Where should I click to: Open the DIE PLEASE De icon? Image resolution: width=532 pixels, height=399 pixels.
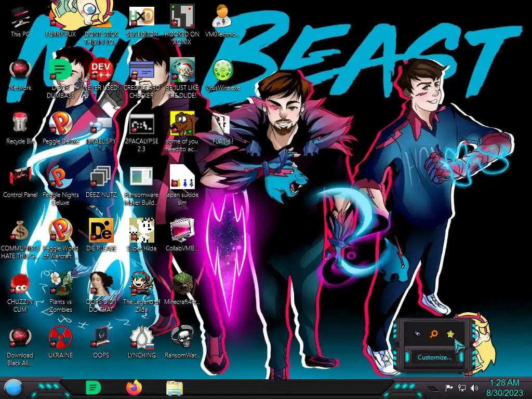pyautogui.click(x=101, y=230)
